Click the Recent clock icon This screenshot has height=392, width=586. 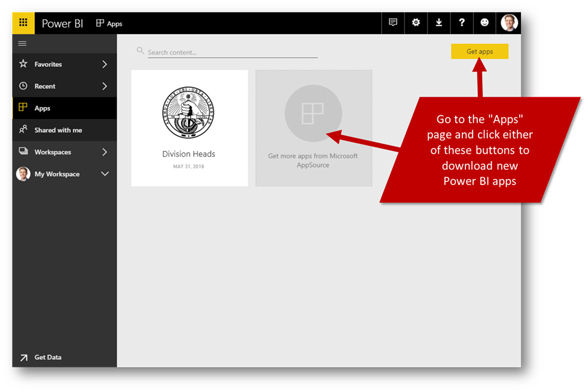point(23,86)
